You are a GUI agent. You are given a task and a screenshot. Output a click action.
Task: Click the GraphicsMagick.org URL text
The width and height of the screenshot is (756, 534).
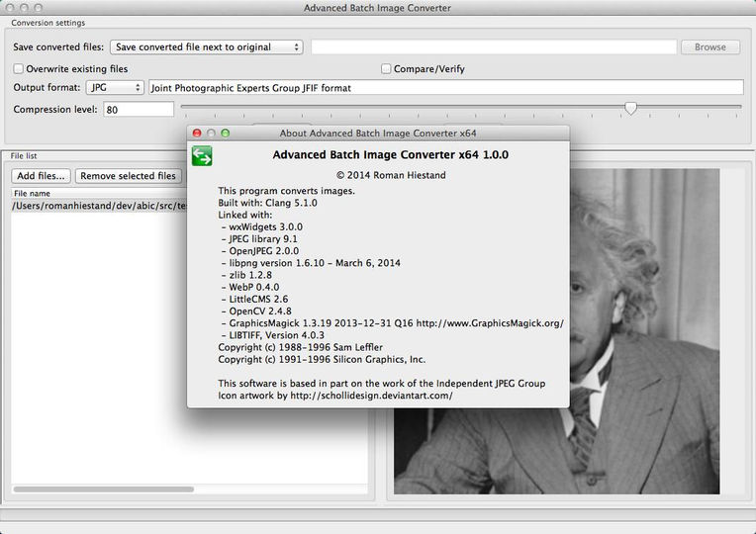490,323
